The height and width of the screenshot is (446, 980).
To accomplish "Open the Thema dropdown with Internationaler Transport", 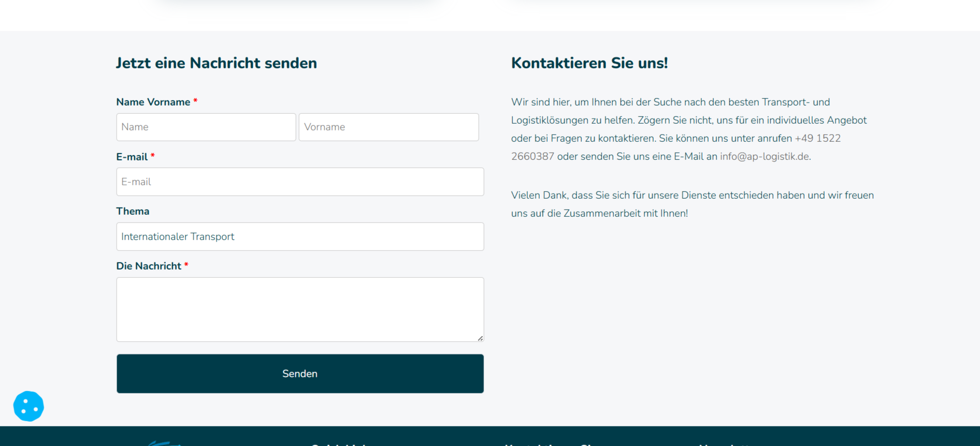I will click(x=300, y=236).
